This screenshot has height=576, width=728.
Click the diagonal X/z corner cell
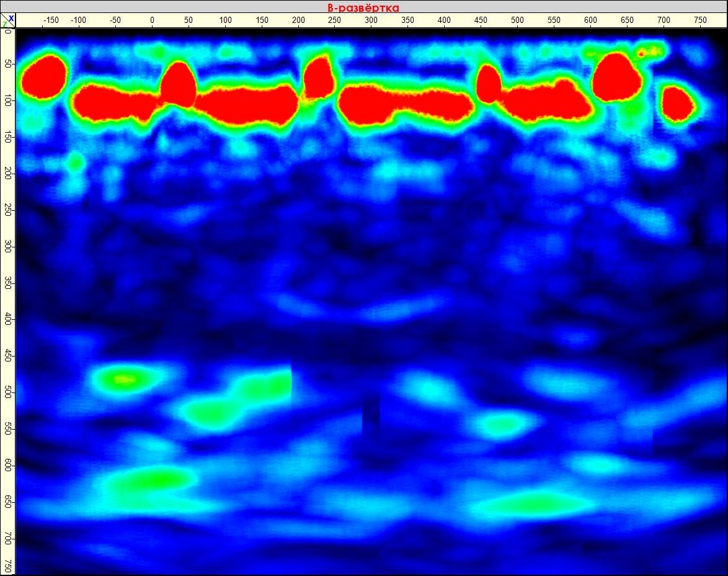tap(9, 22)
